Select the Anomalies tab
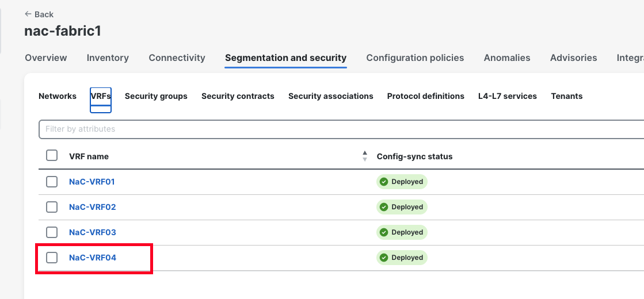 tap(507, 58)
